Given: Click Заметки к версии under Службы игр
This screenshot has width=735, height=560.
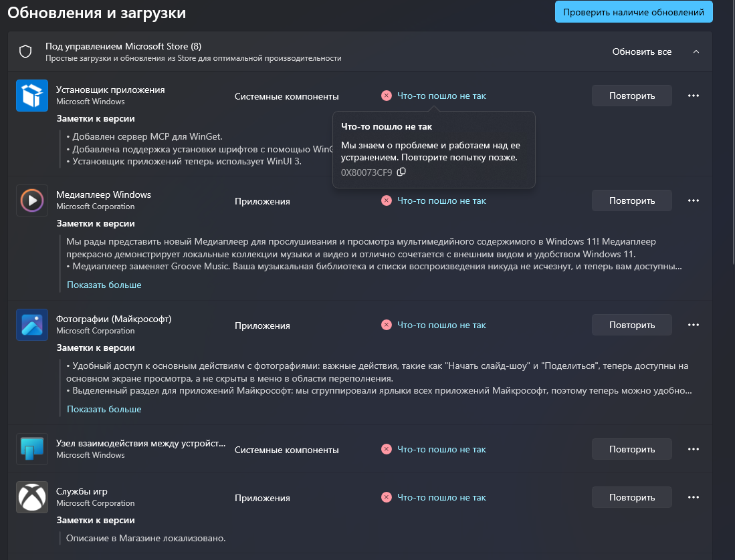Looking at the screenshot, I should pos(96,520).
